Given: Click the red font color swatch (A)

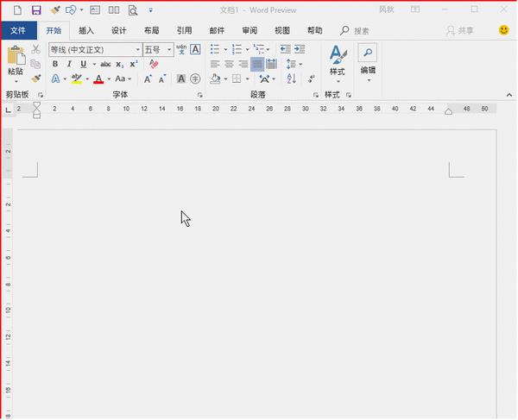Looking at the screenshot, I should pos(98,78).
